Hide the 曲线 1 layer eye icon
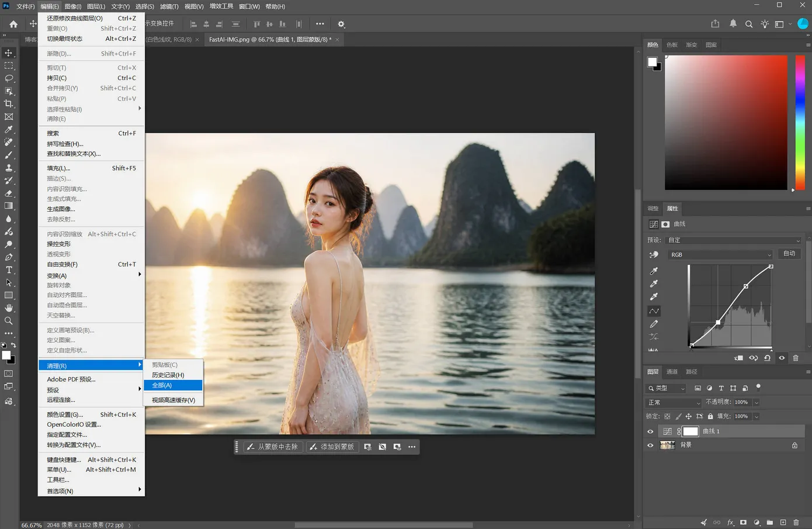The width and height of the screenshot is (812, 529). click(x=650, y=431)
